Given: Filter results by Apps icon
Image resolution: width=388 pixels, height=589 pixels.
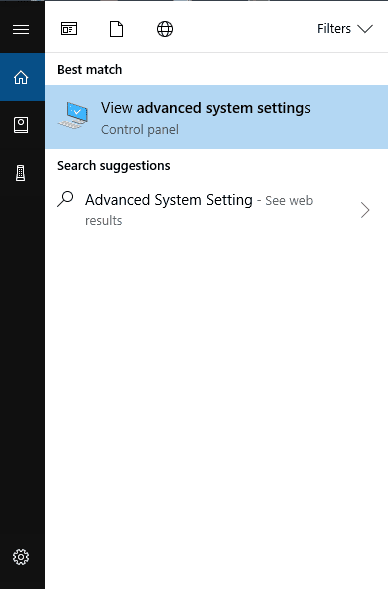Looking at the screenshot, I should (69, 29).
